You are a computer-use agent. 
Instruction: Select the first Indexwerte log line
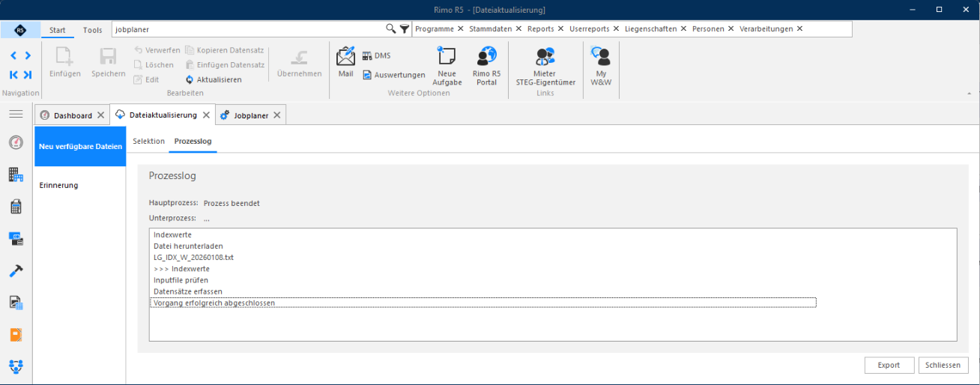point(172,234)
